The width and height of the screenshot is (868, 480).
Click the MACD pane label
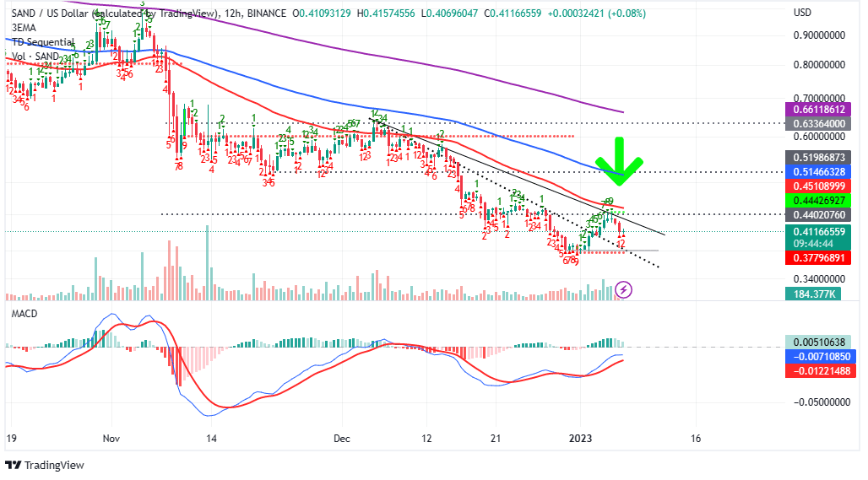(x=25, y=314)
